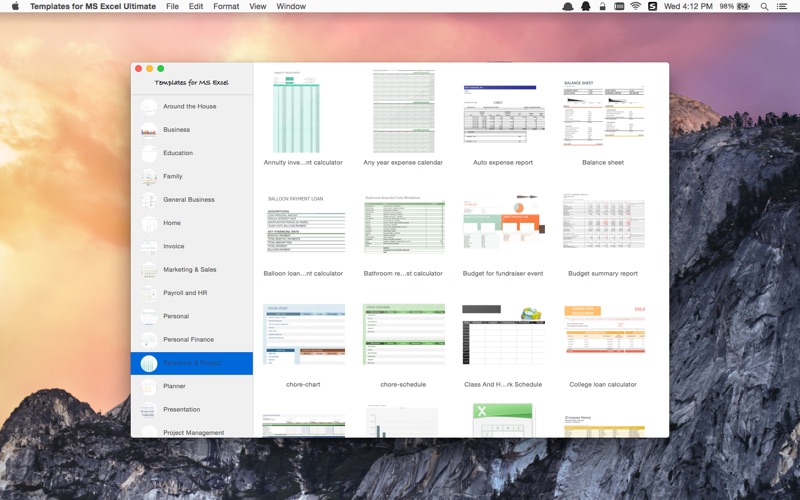Image resolution: width=800 pixels, height=500 pixels.
Task: Open the Payroll and HR icon
Action: tap(149, 293)
